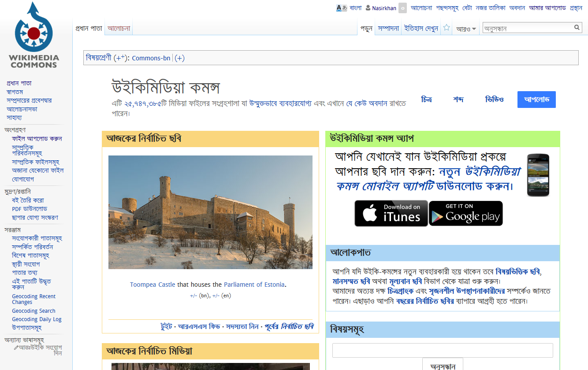Open notifications icon beside Nasirkhan

402,8
